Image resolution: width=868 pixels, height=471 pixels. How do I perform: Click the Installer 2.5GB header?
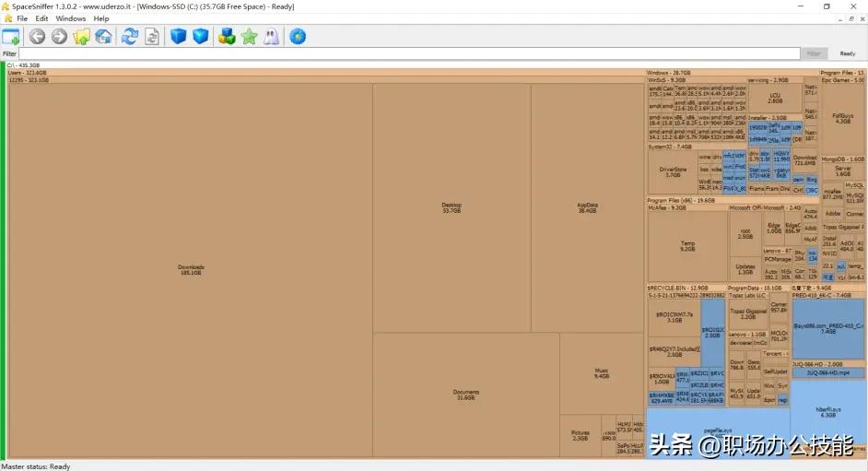tap(775, 118)
